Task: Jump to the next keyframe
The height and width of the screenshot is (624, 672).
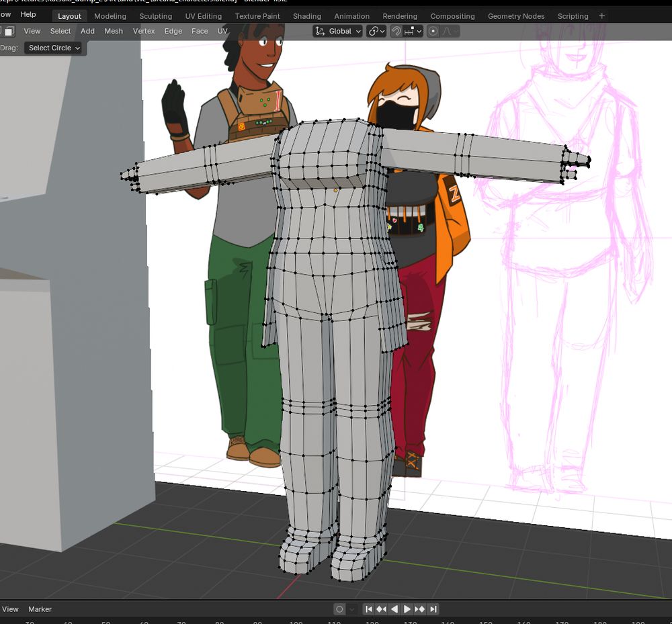Action: (420, 609)
